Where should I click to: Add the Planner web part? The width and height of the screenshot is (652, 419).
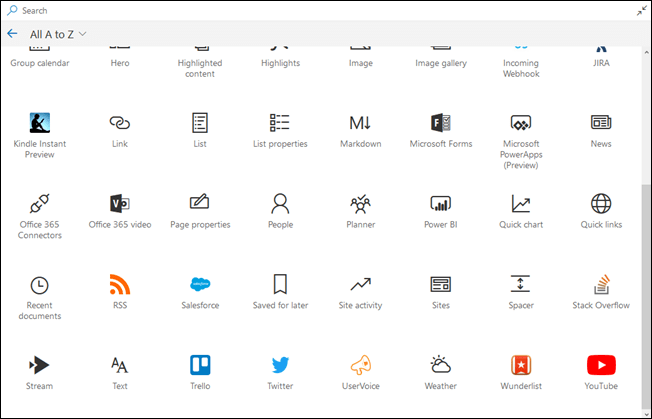point(360,204)
